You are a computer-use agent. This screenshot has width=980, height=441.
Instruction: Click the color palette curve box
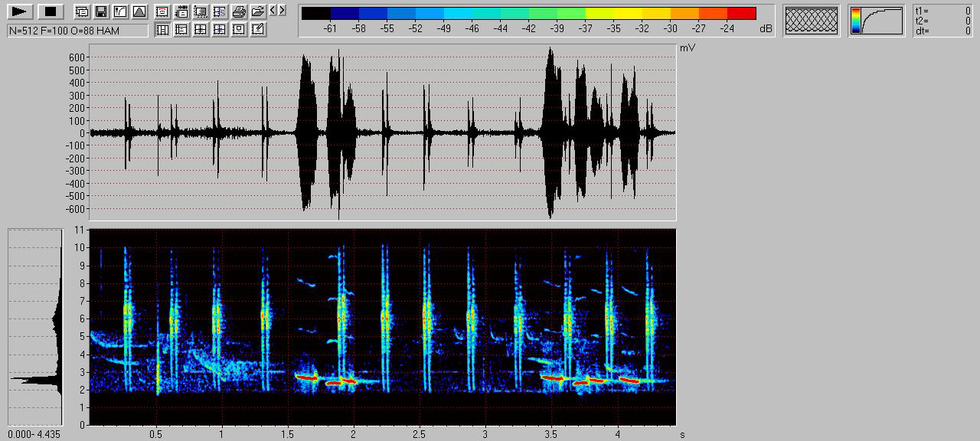(876, 21)
